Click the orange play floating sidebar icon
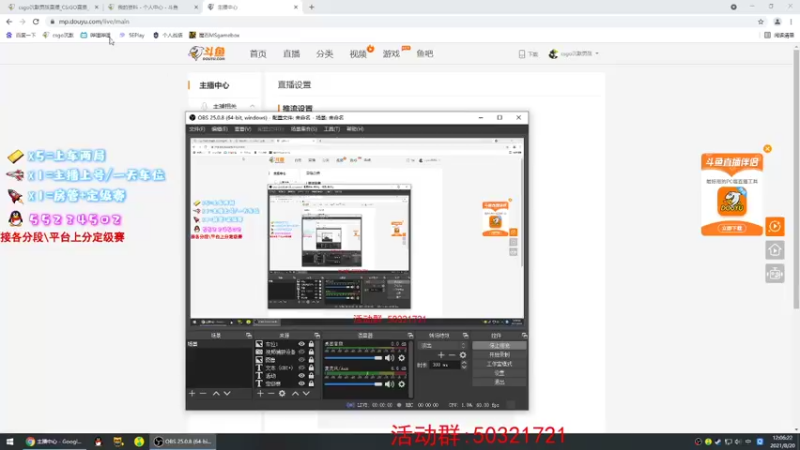Viewport: 800px width, 450px height. click(774, 227)
